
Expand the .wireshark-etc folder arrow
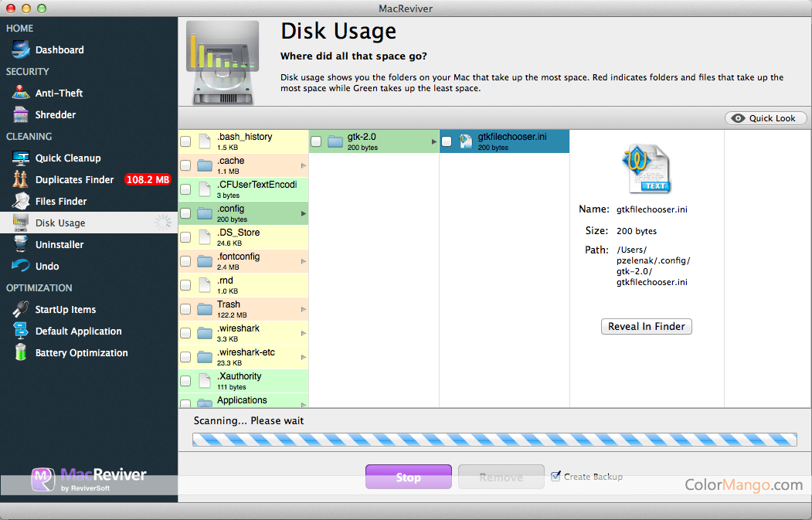(303, 357)
